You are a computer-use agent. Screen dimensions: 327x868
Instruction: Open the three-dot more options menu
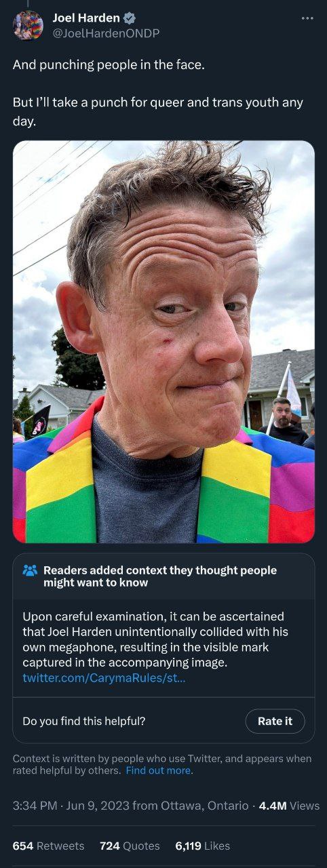pyautogui.click(x=307, y=18)
